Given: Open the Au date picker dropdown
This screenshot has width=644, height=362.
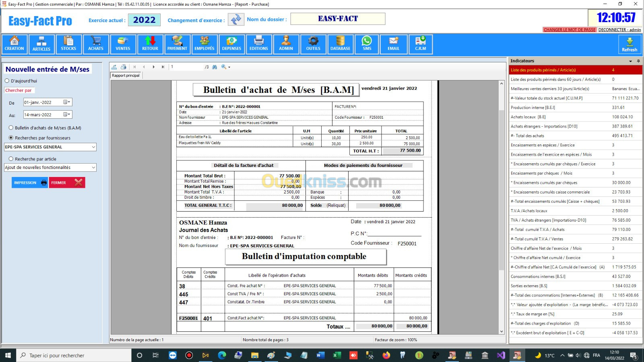Looking at the screenshot, I should 67,115.
